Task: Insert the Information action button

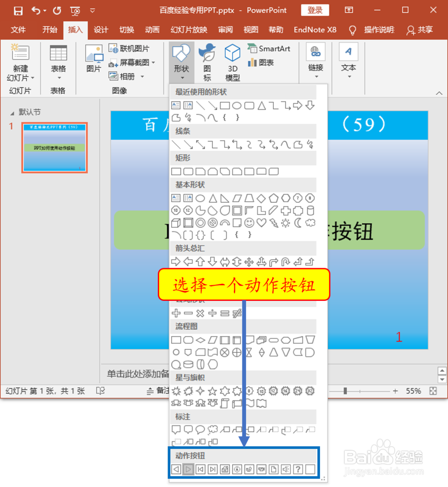Action: click(x=237, y=469)
